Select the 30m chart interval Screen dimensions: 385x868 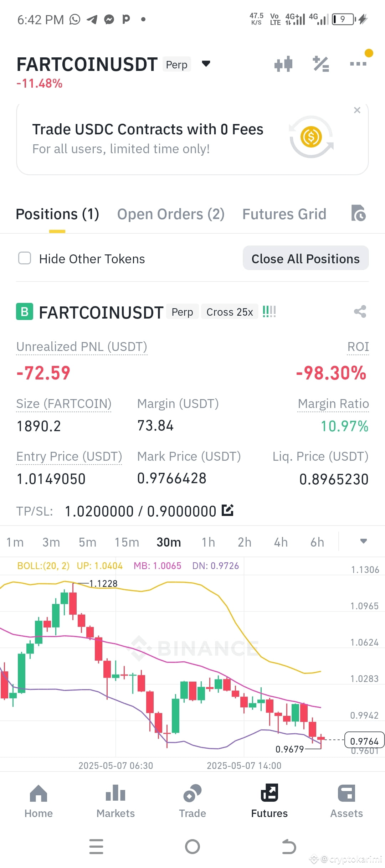[x=169, y=542]
